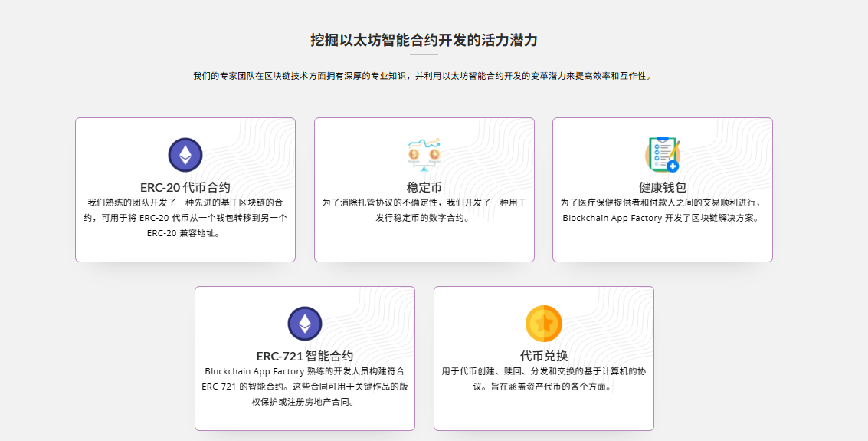The width and height of the screenshot is (868, 441).
Task: Click the intro sentence beginning 我们的专家团队
Action: [424, 77]
